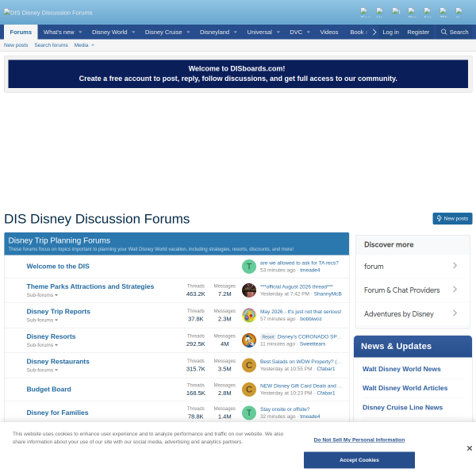The image size is (476, 476).
Task: Click Cfabar1's avatar in Disney Restaurants row
Action: (x=249, y=365)
